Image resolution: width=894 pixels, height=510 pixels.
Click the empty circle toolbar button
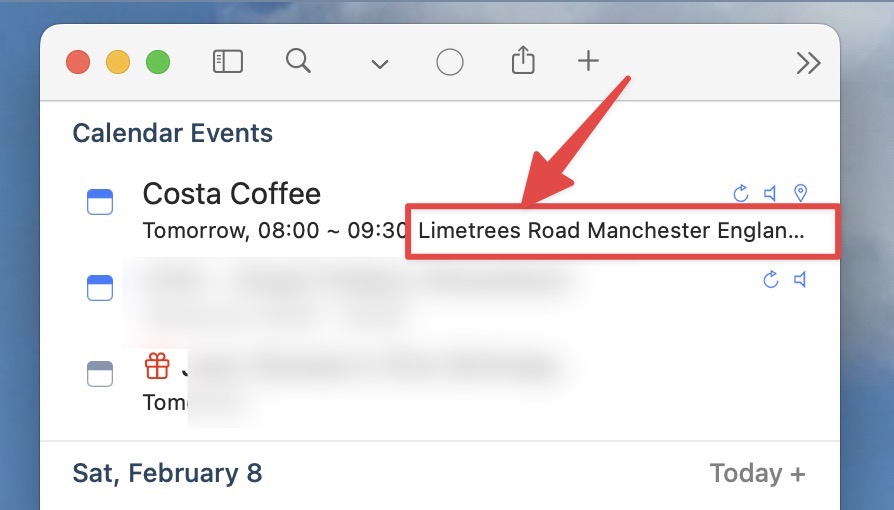(x=450, y=62)
